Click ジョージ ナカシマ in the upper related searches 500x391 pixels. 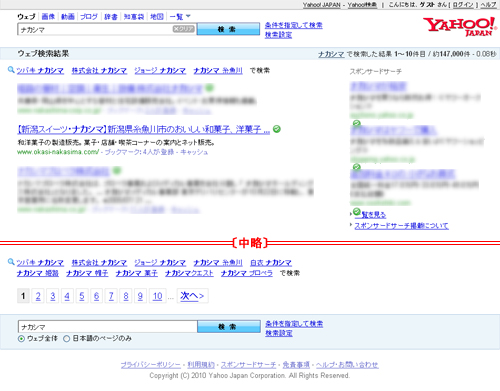point(160,70)
